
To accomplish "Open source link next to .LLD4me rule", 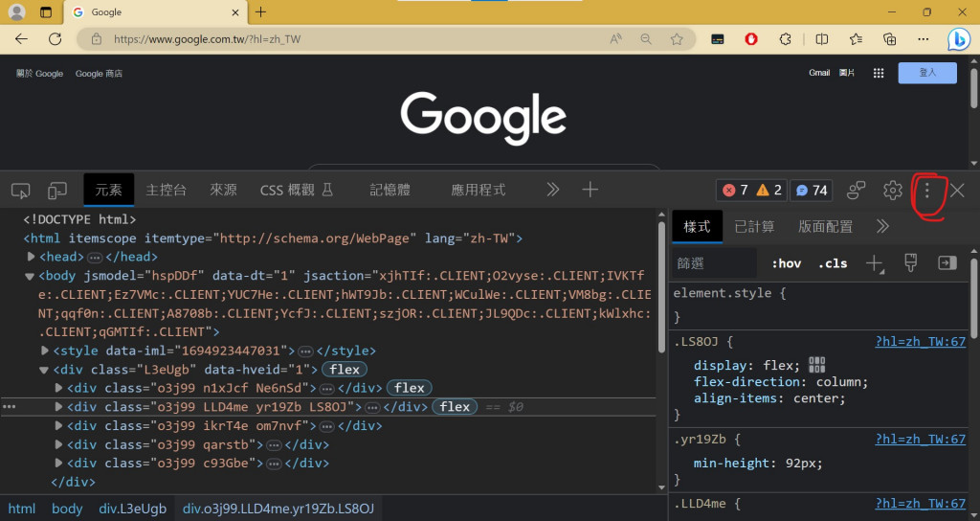I will pos(920,504).
